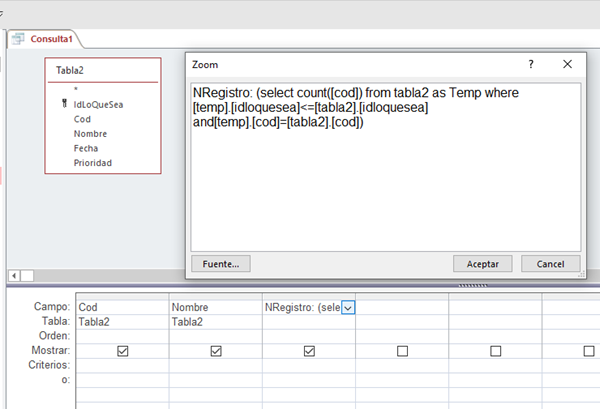Click the Criterios cell for Cod column
The width and height of the screenshot is (600, 409).
point(122,365)
